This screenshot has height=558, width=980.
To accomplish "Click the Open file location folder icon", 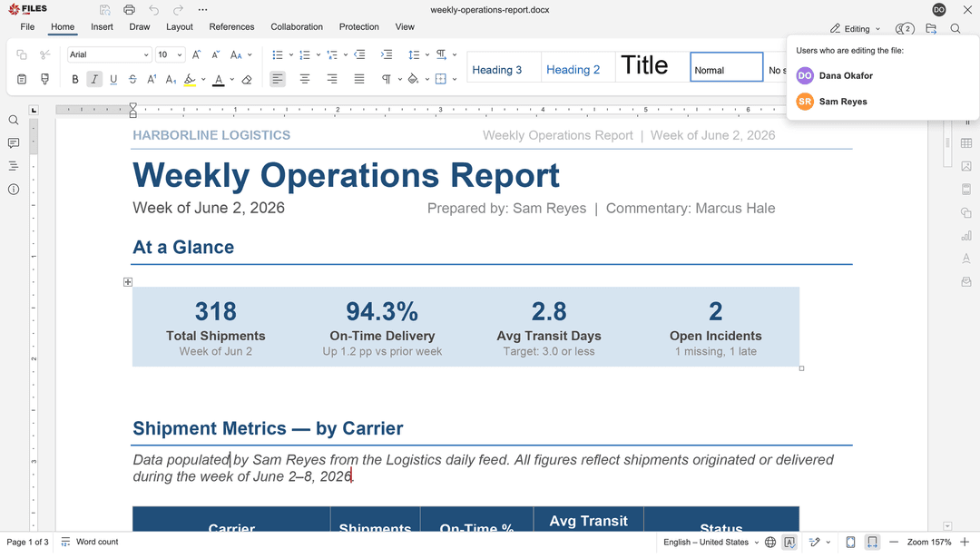I will [931, 29].
